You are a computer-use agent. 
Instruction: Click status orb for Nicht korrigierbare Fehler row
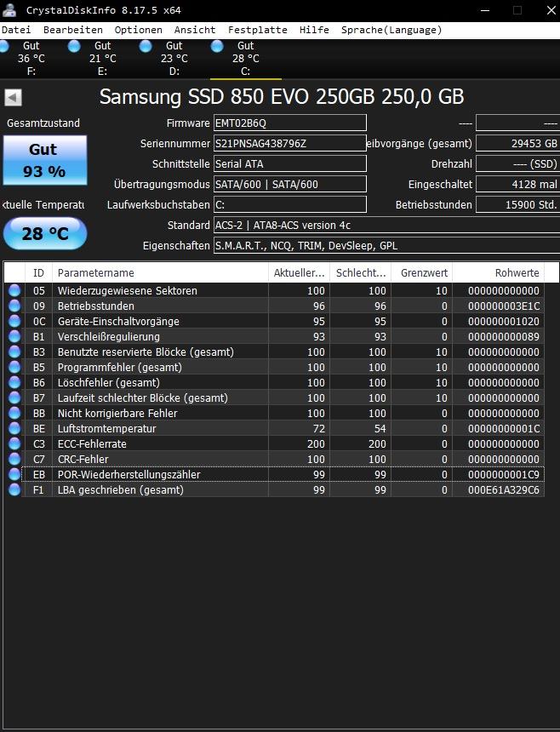click(x=14, y=413)
